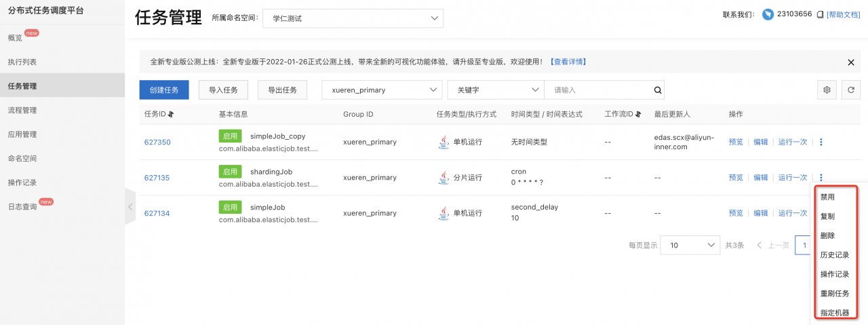
Task: Click the 分片运行 text in shardingJob row
Action: tap(468, 177)
